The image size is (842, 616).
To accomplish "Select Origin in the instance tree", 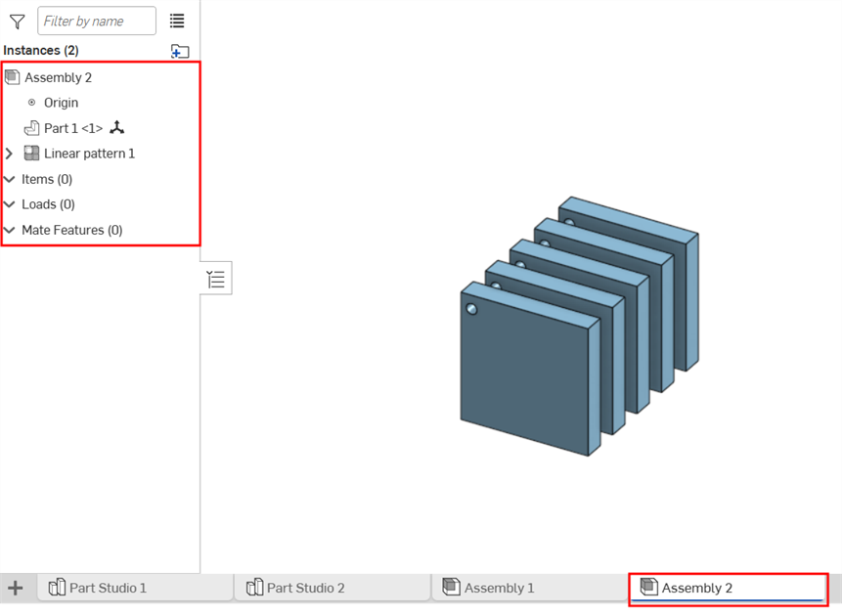I will tap(61, 103).
